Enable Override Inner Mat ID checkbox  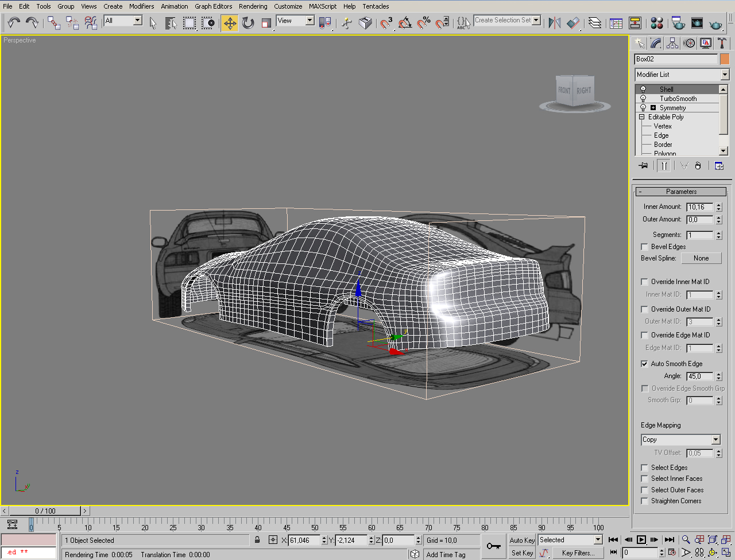pos(644,282)
